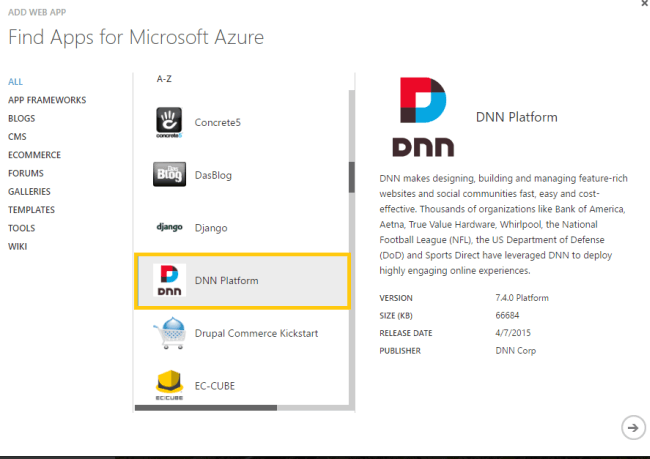Viewport: 650px width, 459px height.
Task: Select the FORUMS category
Action: (x=26, y=173)
